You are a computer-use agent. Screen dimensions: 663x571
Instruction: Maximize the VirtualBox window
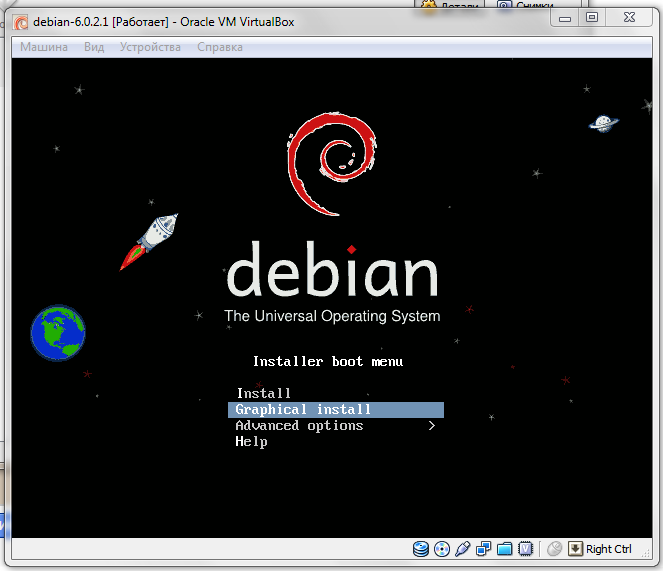tap(592, 18)
